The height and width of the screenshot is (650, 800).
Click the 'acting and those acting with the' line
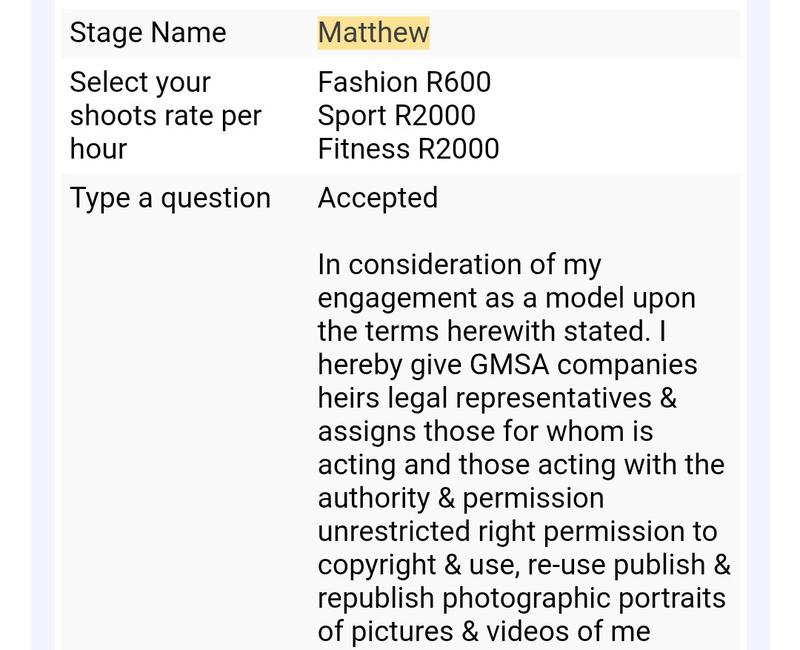521,465
